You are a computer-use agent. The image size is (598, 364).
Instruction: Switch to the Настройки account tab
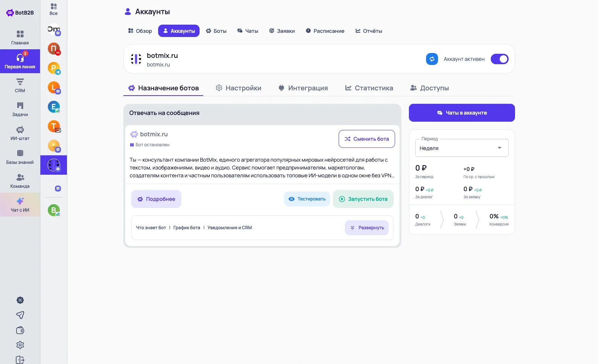click(x=238, y=88)
